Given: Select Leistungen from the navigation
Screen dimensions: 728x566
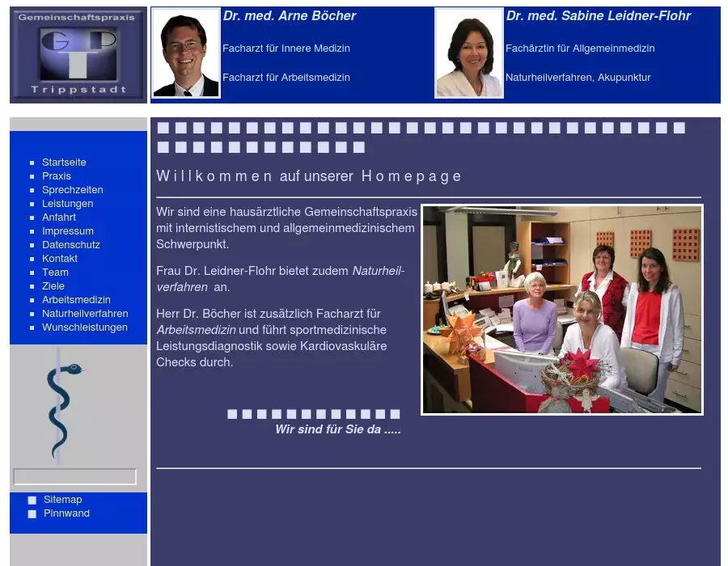Looking at the screenshot, I should 68,204.
